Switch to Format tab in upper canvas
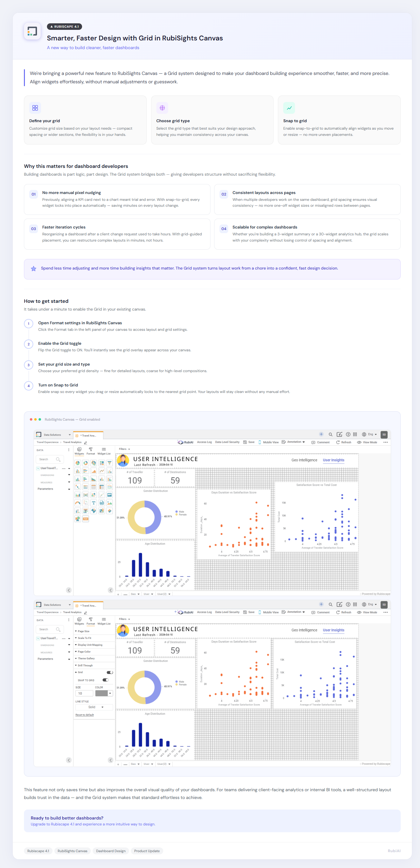420x868 pixels. [x=91, y=451]
